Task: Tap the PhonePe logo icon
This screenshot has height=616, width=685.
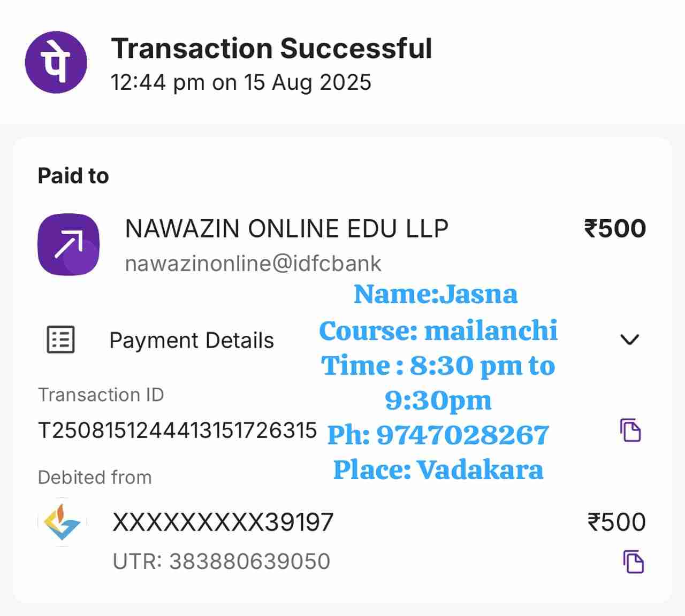Action: pyautogui.click(x=56, y=62)
